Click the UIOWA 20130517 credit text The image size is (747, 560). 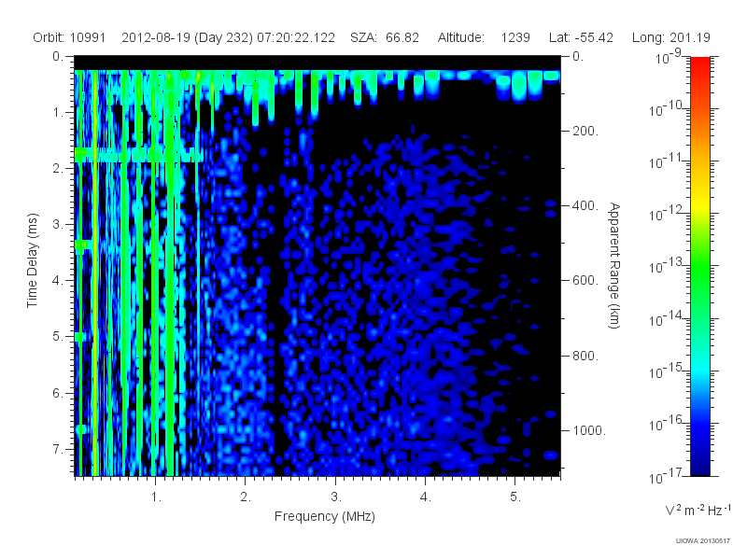click(x=703, y=540)
